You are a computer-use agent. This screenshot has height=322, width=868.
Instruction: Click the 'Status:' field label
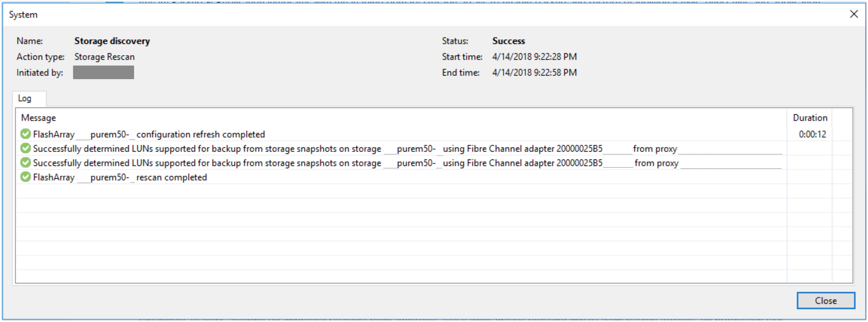coord(455,41)
